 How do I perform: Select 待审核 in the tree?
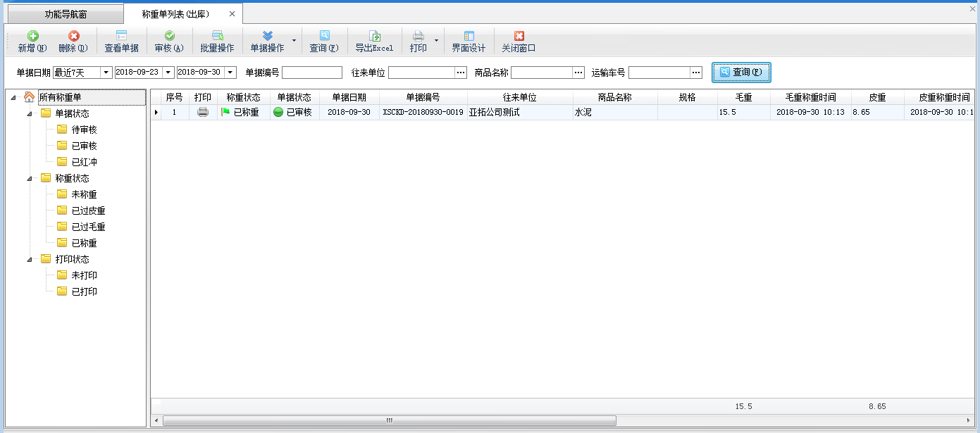[84, 130]
